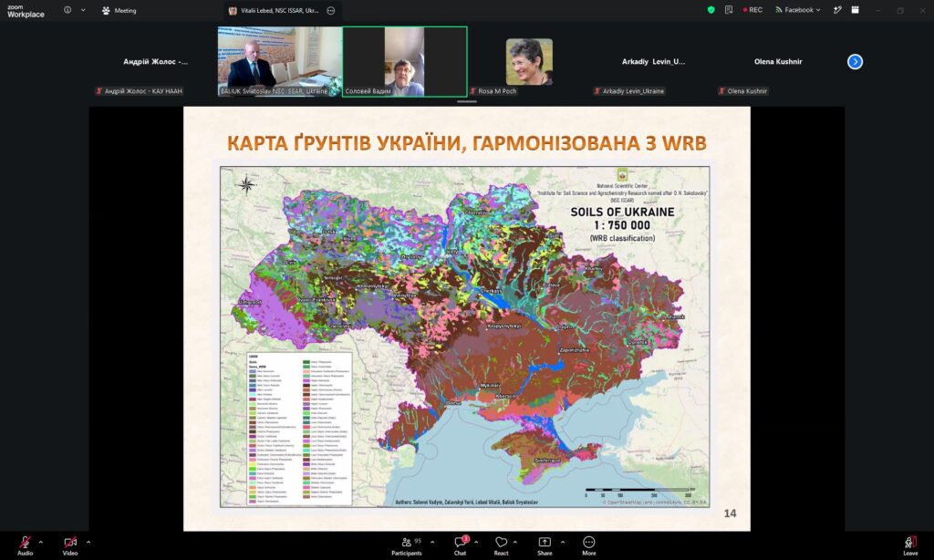Expand video options arrow beside Video
Image resolution: width=934 pixels, height=560 pixels.
point(88,542)
